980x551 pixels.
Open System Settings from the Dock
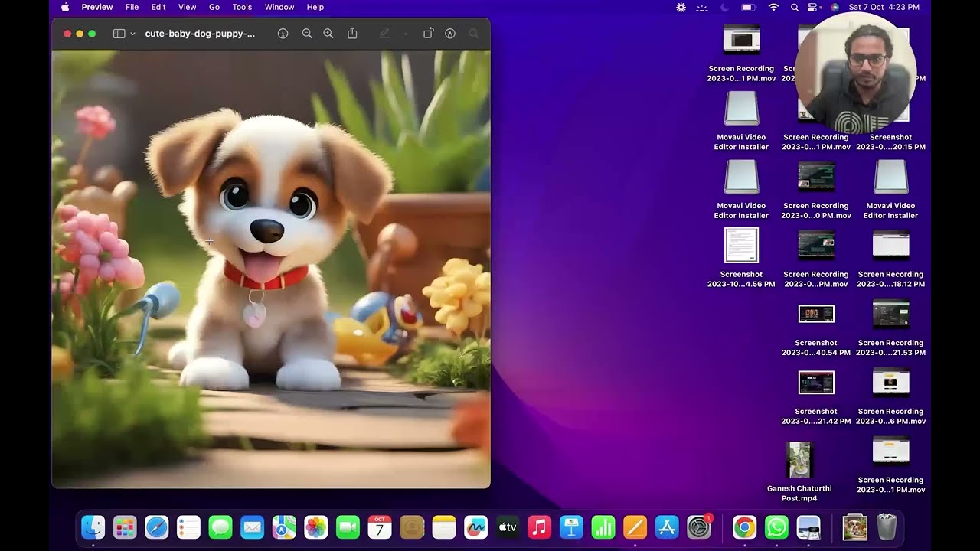tap(699, 527)
